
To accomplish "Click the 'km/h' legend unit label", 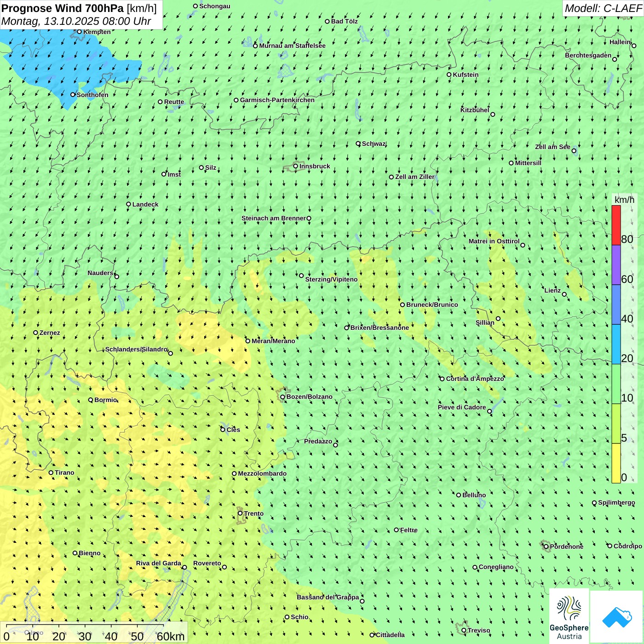I will [x=624, y=200].
